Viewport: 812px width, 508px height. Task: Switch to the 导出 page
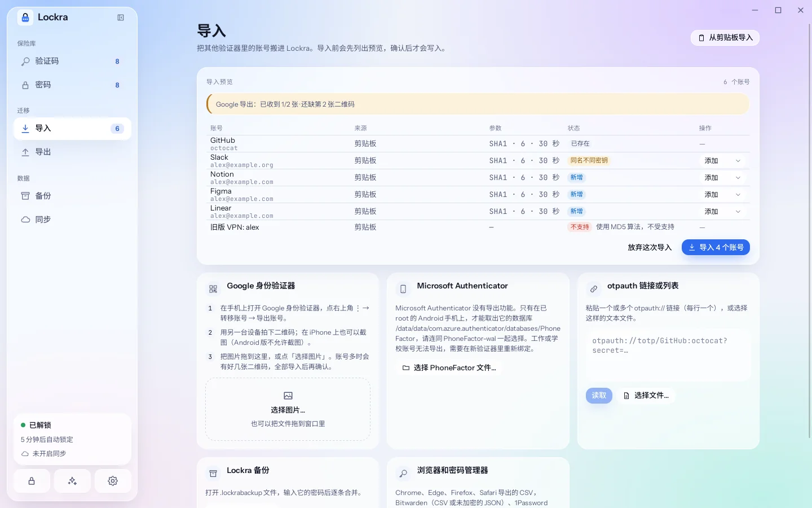coord(72,152)
